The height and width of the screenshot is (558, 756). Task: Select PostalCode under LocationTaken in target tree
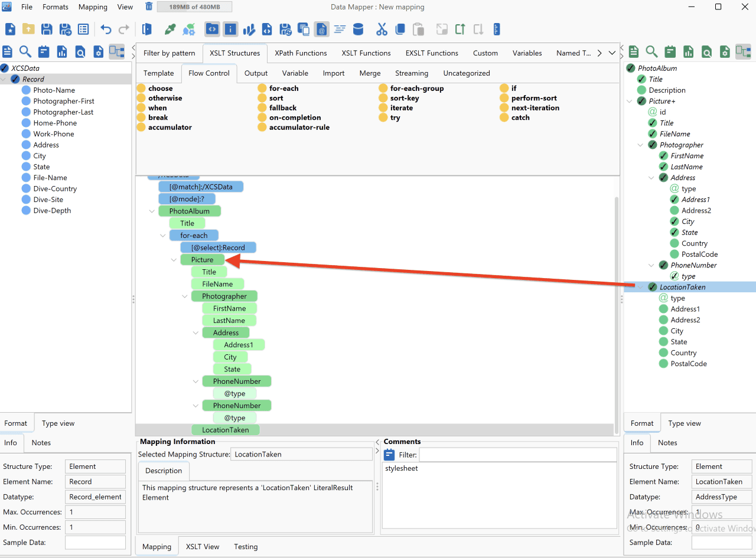[x=689, y=364]
